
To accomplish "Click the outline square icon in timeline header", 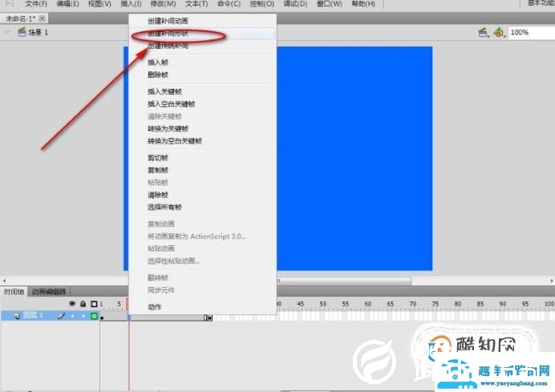I will (x=94, y=304).
